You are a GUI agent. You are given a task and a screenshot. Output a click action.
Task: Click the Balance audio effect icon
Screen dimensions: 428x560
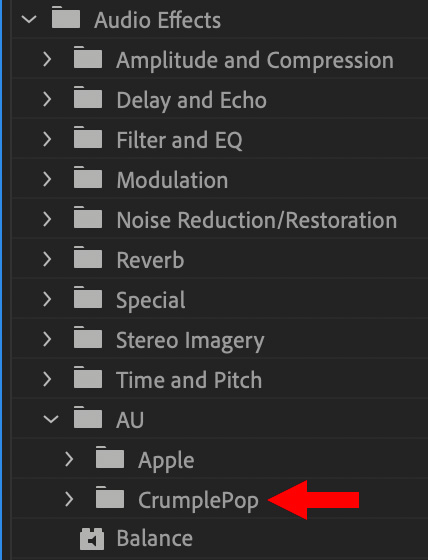(92, 539)
